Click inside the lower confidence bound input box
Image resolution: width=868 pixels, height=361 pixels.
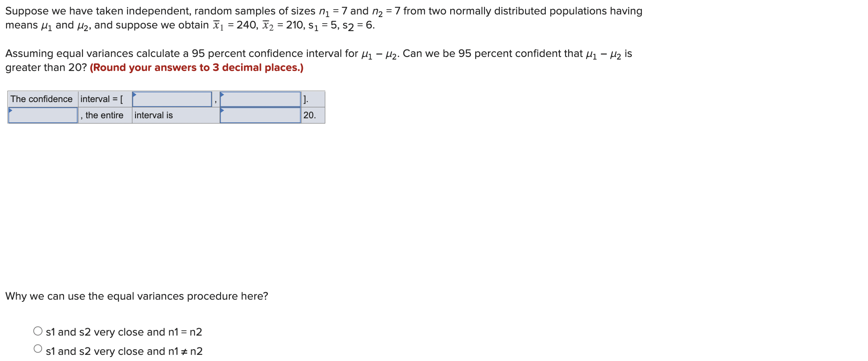click(172, 99)
